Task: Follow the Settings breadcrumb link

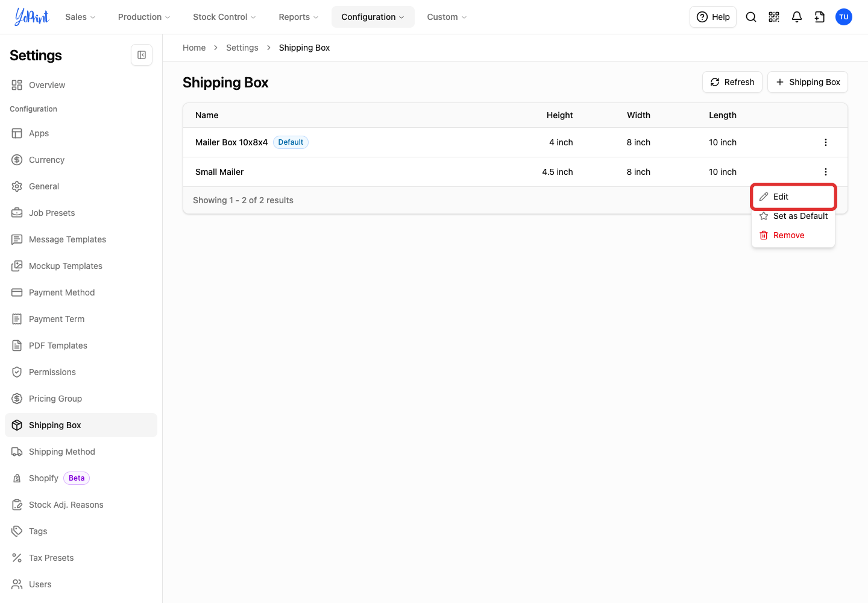Action: click(242, 48)
